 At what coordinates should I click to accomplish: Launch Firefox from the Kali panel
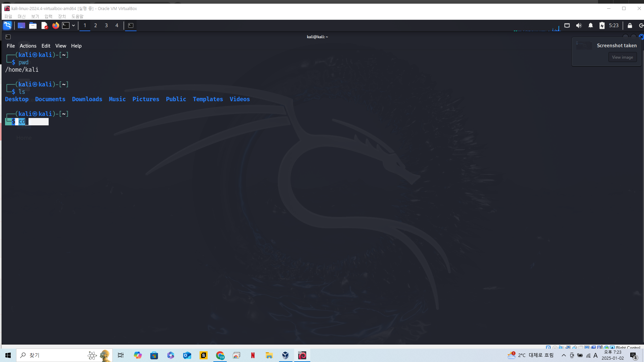click(56, 25)
